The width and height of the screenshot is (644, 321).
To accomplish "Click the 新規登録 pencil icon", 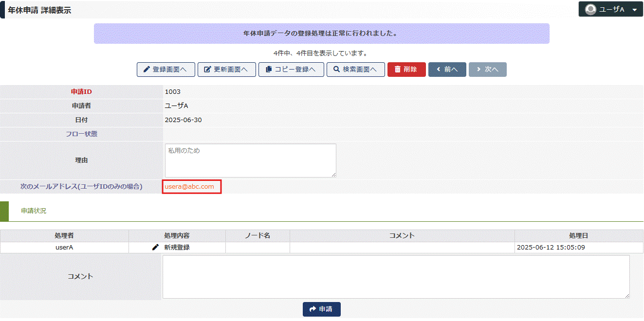I will [155, 248].
